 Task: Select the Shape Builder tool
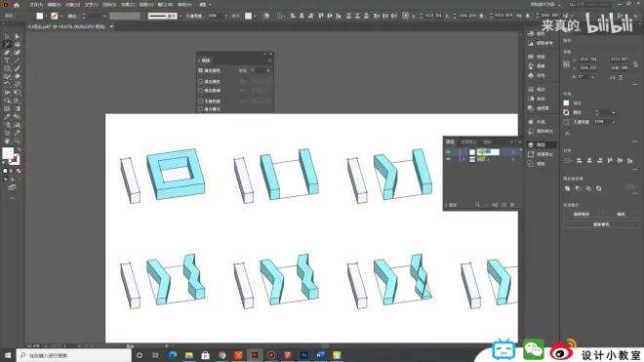(x=8, y=101)
